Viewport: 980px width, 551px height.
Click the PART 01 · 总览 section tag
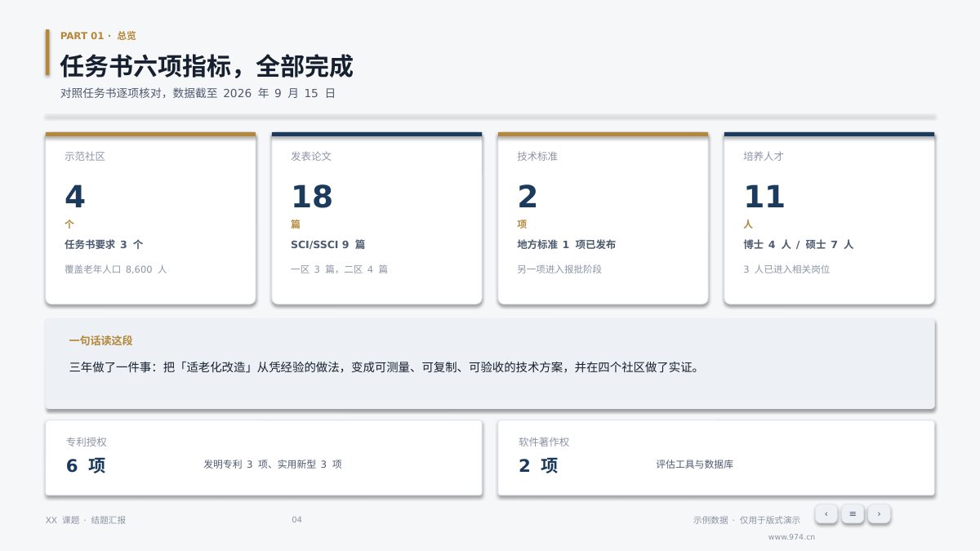point(98,36)
